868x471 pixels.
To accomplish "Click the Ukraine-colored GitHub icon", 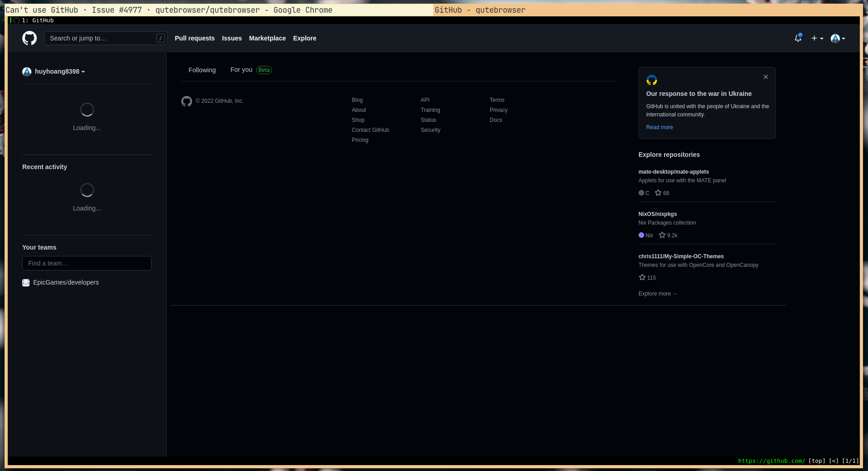I will pyautogui.click(x=652, y=80).
